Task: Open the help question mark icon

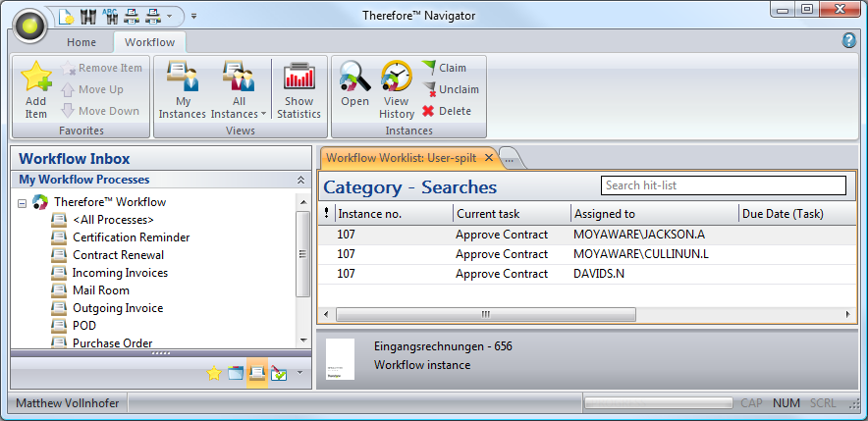Action: [x=849, y=40]
